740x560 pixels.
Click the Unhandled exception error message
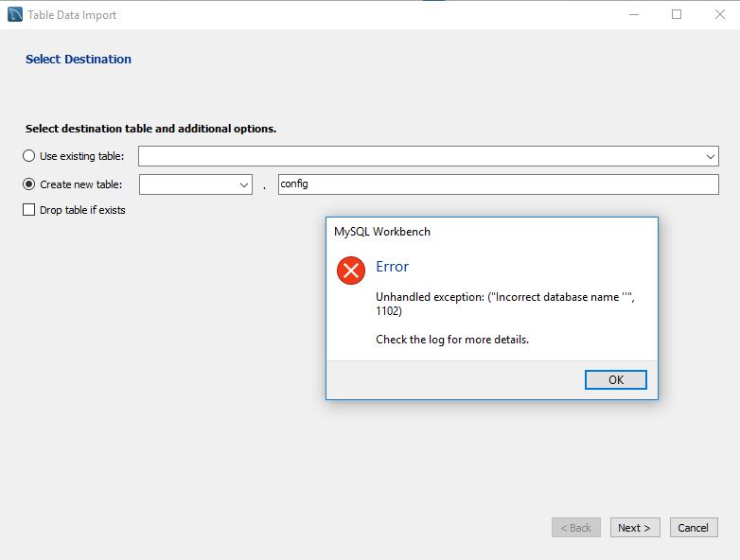[505, 304]
